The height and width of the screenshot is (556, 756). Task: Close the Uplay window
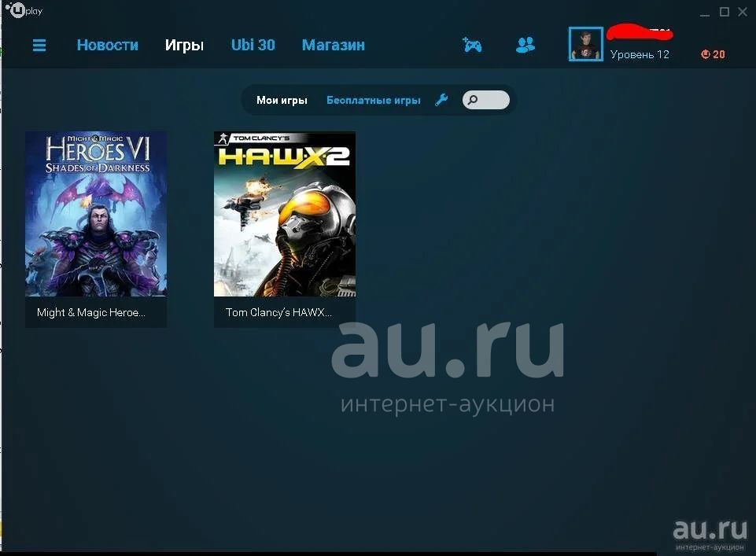pyautogui.click(x=743, y=12)
